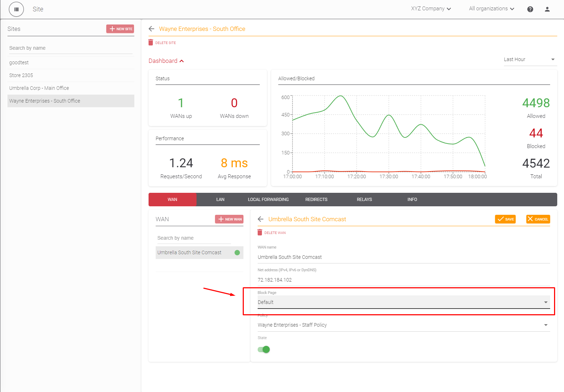
Task: Expand the Policy dropdown
Action: (403, 325)
